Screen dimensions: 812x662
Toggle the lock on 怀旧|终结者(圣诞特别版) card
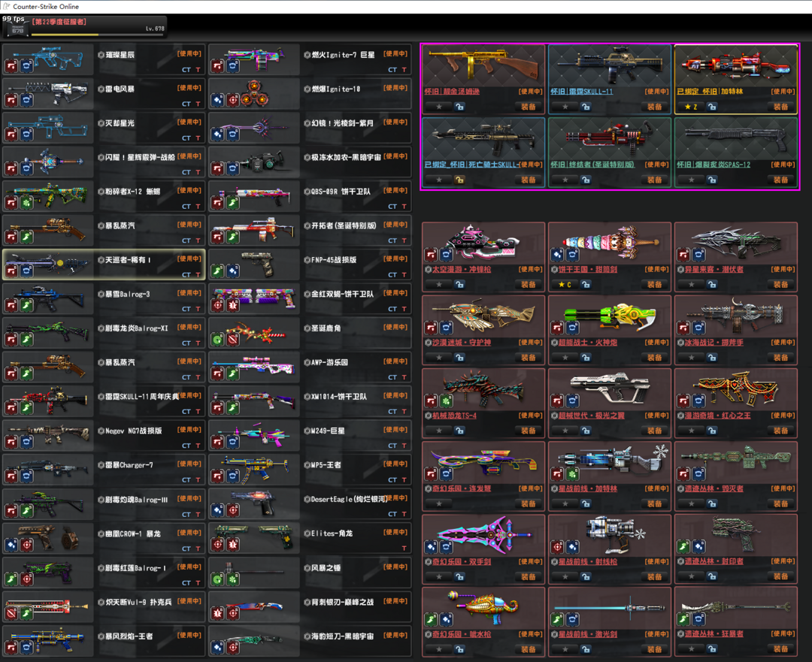point(586,180)
